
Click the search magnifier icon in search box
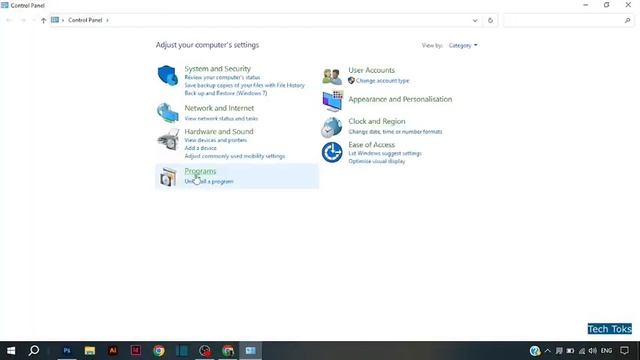(627, 20)
